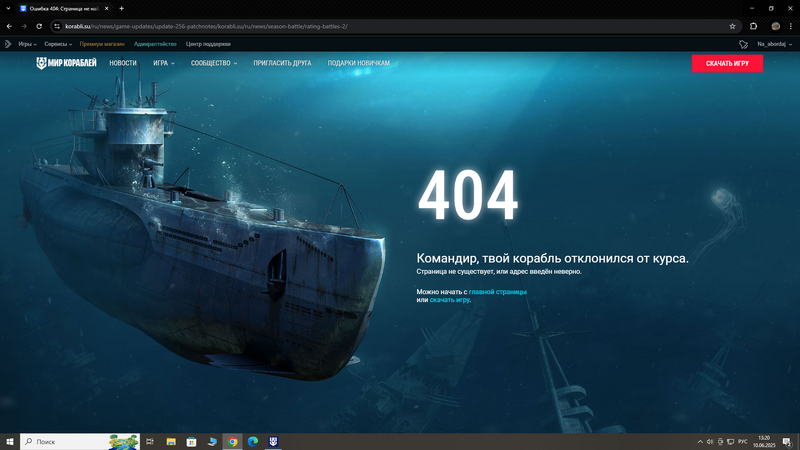Open the tab search chevron in tab strip
The height and width of the screenshot is (450, 800).
pos(8,8)
